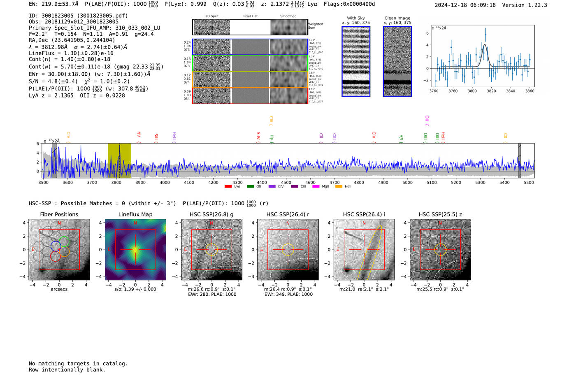This screenshot has width=576, height=392.
Task: Click the Smoothed column header
Action: point(288,16)
